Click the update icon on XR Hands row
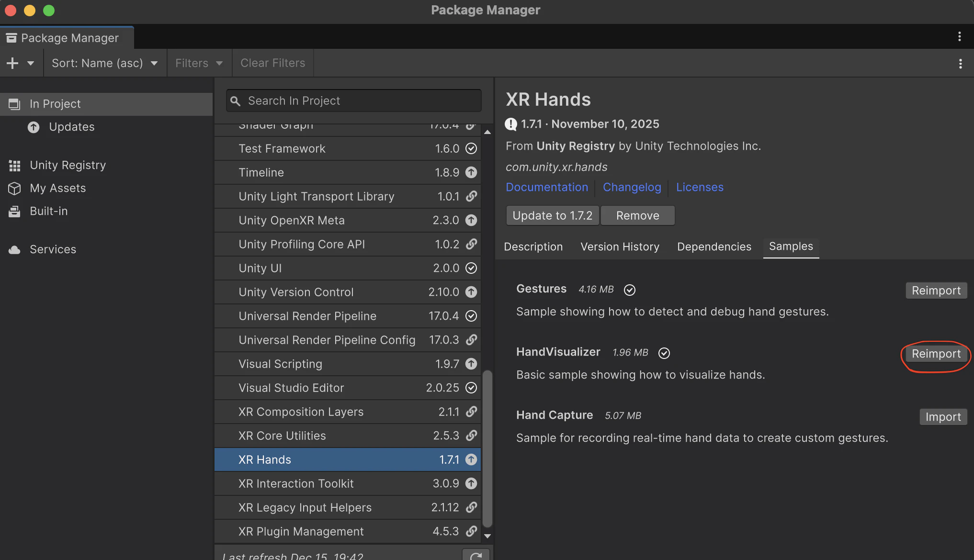Viewport: 974px width, 560px height. [471, 459]
